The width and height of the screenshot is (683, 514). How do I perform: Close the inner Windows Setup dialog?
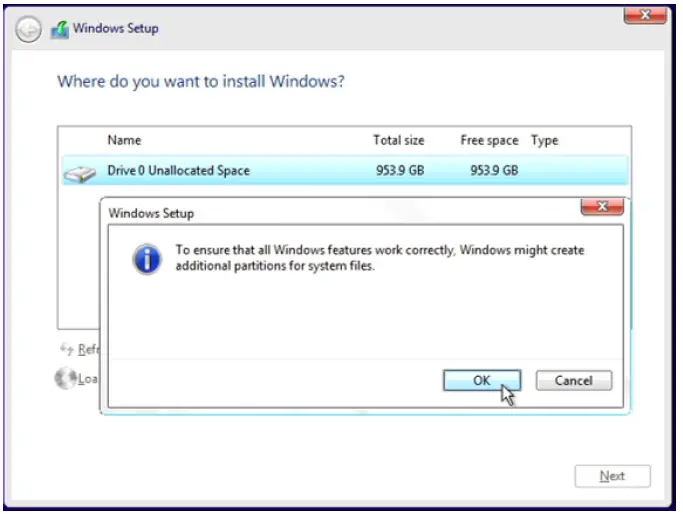coord(602,206)
